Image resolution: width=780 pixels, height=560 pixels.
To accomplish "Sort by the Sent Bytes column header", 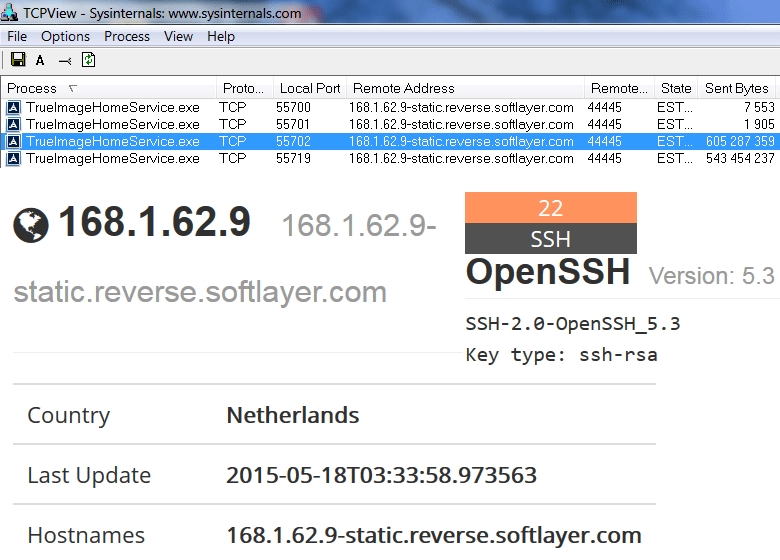I will pos(737,88).
